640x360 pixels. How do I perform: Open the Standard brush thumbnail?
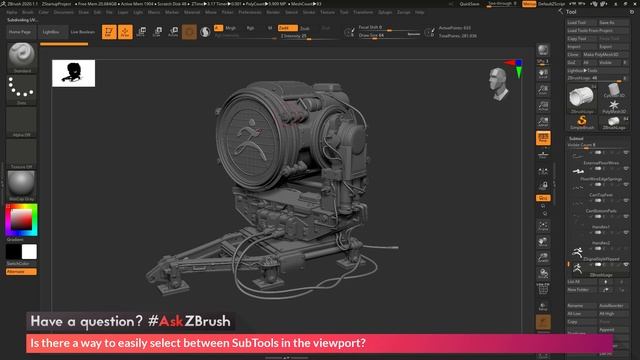pos(22,57)
